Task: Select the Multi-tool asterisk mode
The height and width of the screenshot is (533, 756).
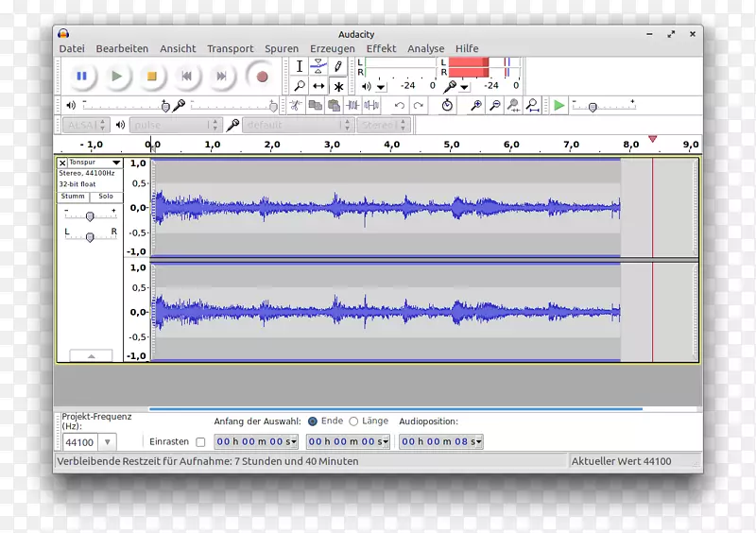Action: tap(338, 86)
